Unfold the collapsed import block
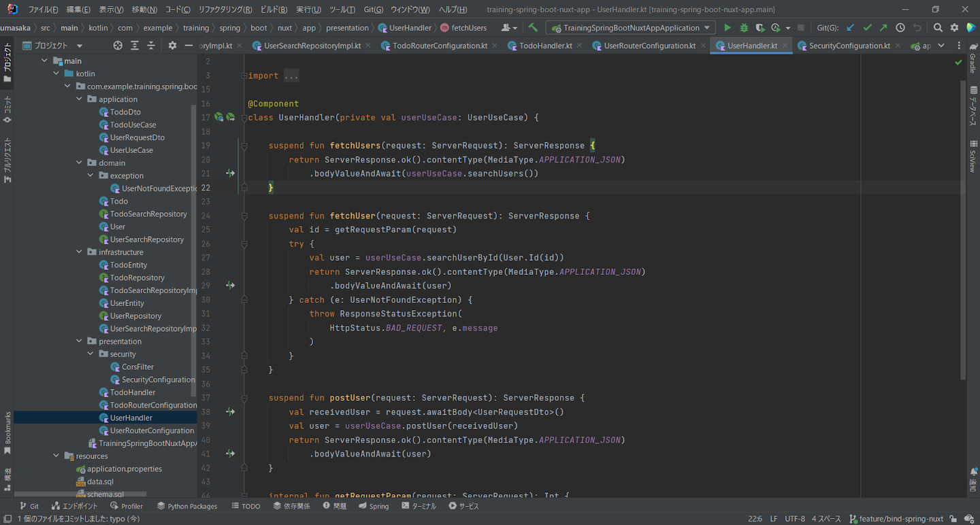 pos(291,75)
